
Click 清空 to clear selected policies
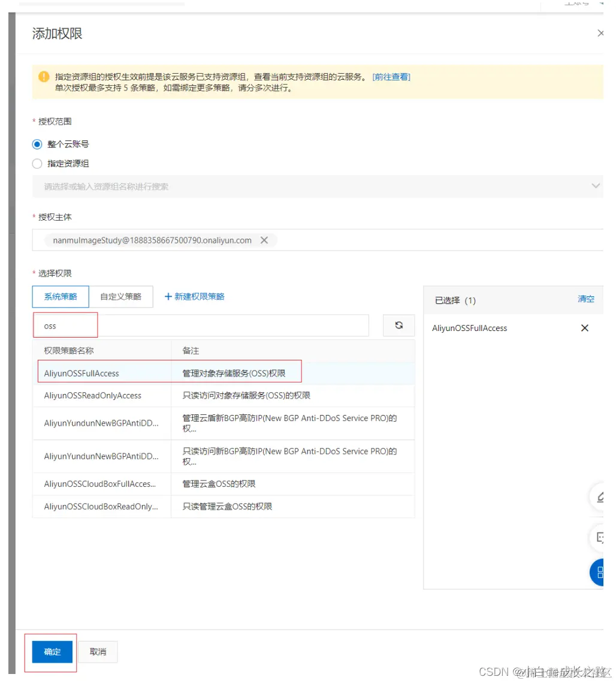[585, 299]
